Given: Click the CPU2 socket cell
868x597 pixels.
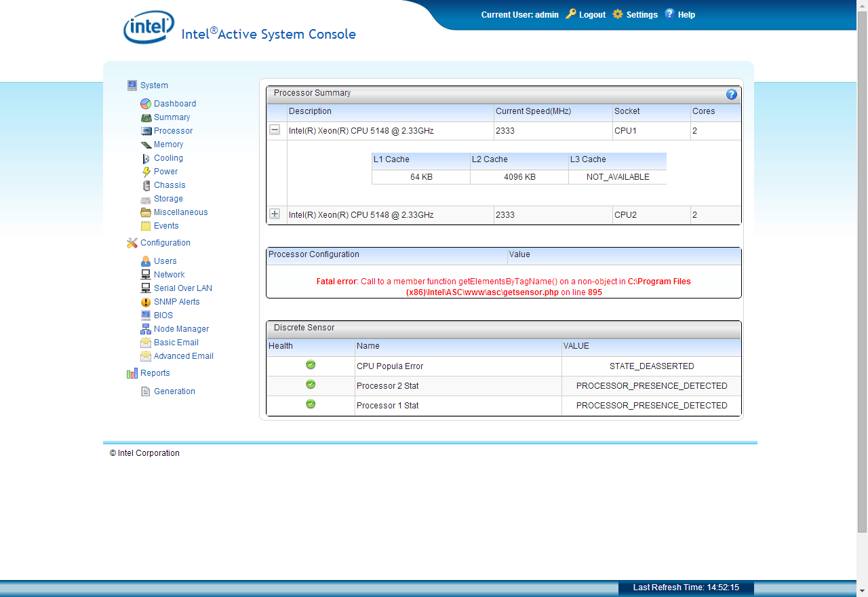Looking at the screenshot, I should tap(652, 215).
